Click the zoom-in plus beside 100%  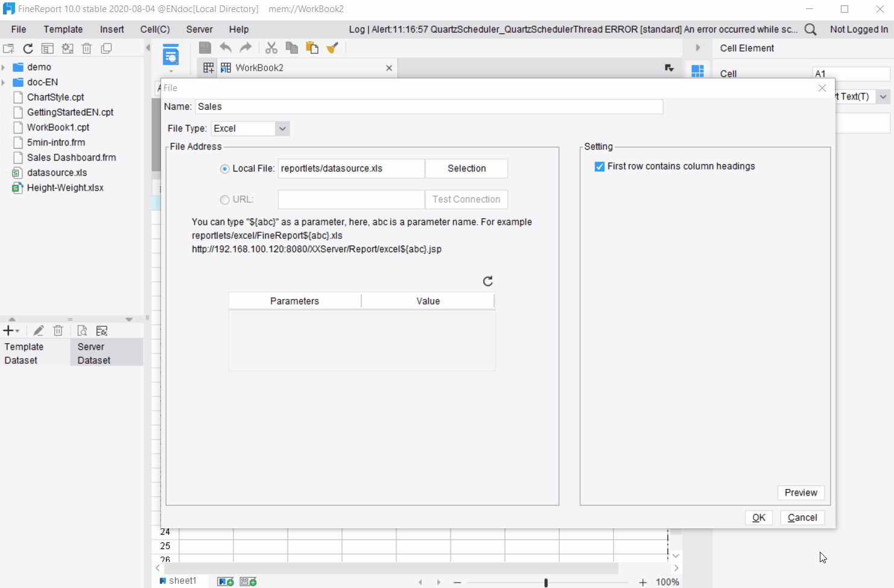tap(643, 583)
